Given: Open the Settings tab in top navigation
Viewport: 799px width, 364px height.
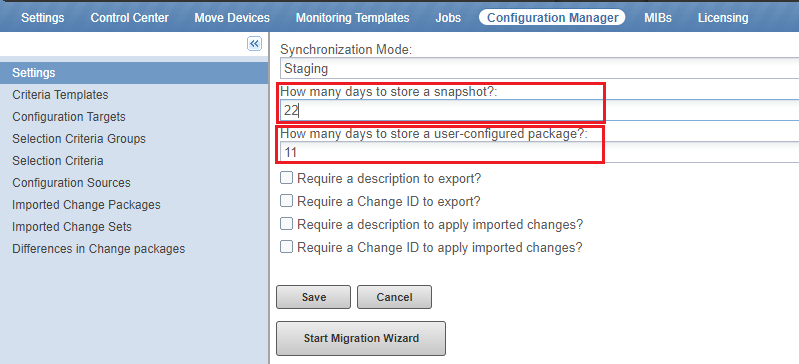Looking at the screenshot, I should pos(43,18).
